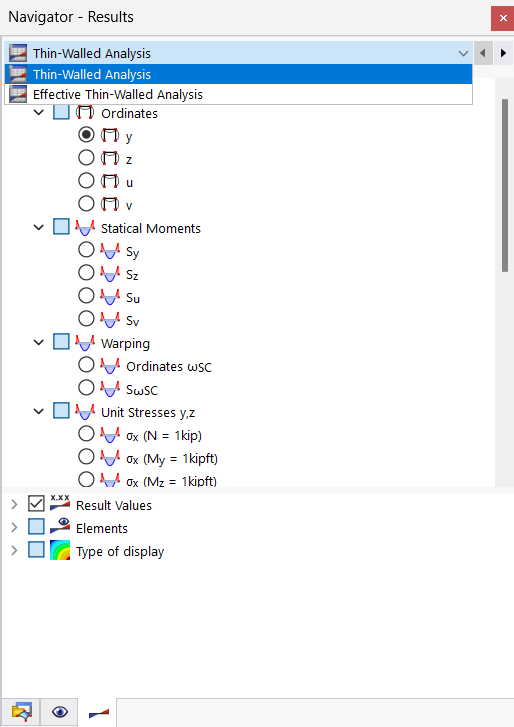Select Ordinates ωSC radio button

pyautogui.click(x=86, y=364)
